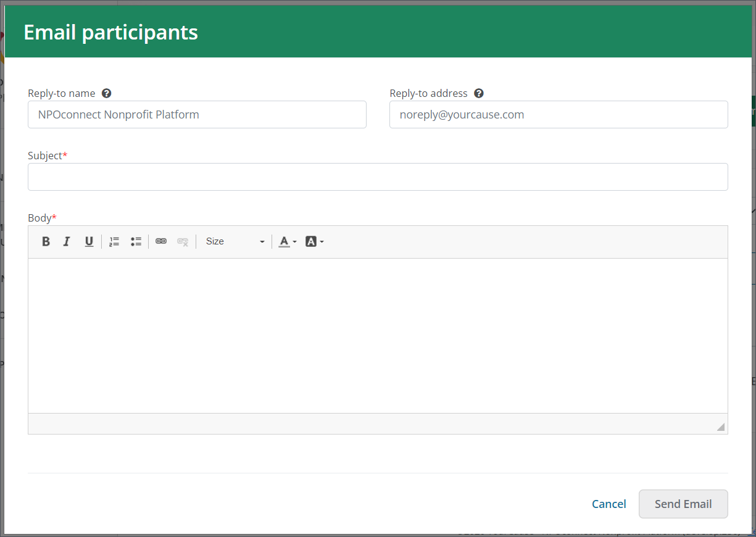756x537 pixels.
Task: Cancel the Email participants dialog
Action: point(609,504)
